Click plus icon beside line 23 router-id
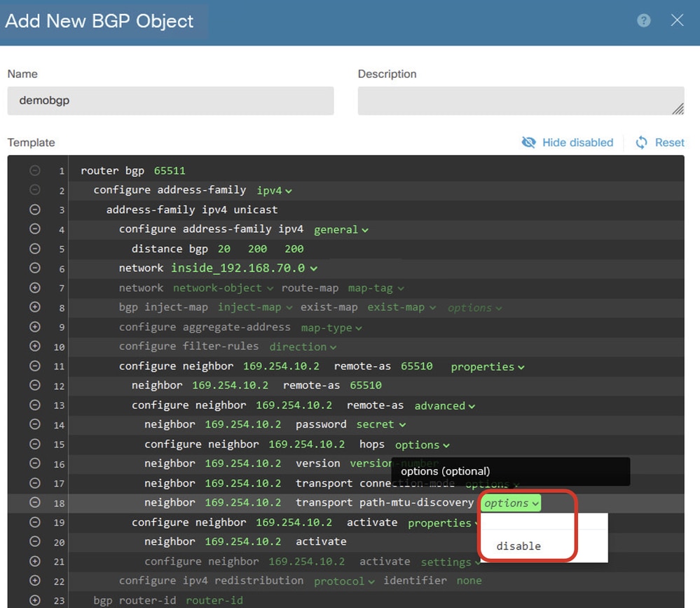The height and width of the screenshot is (608, 700). (35, 600)
